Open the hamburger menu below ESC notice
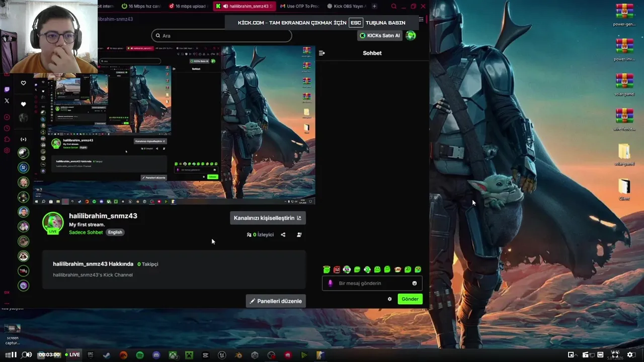 (x=421, y=20)
